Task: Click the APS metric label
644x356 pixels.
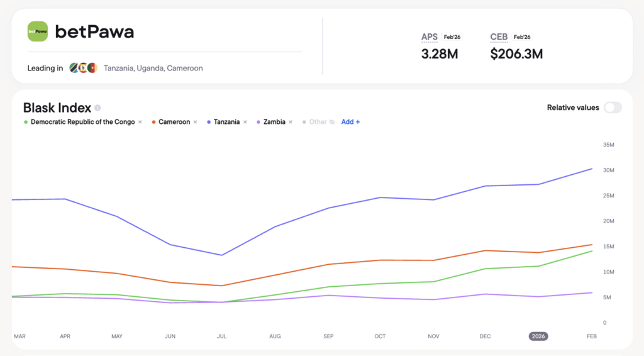Action: [x=429, y=37]
